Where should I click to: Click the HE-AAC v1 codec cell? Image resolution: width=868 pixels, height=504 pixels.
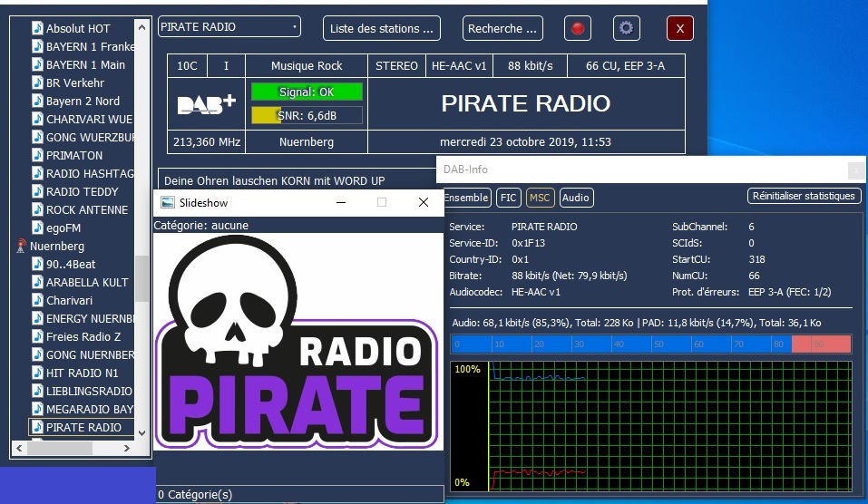click(x=459, y=66)
